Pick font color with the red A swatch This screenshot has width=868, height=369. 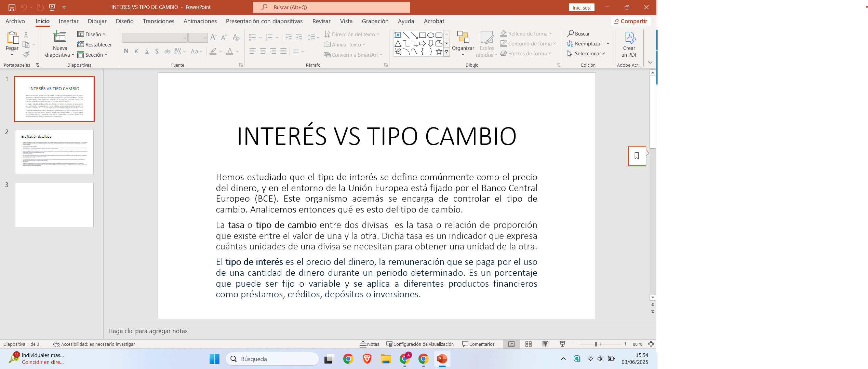(x=230, y=51)
